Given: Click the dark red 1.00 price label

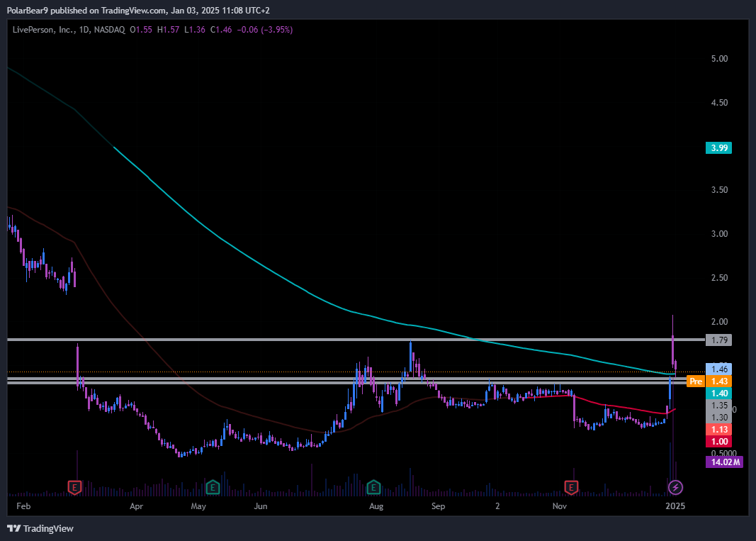Looking at the screenshot, I should [x=718, y=442].
